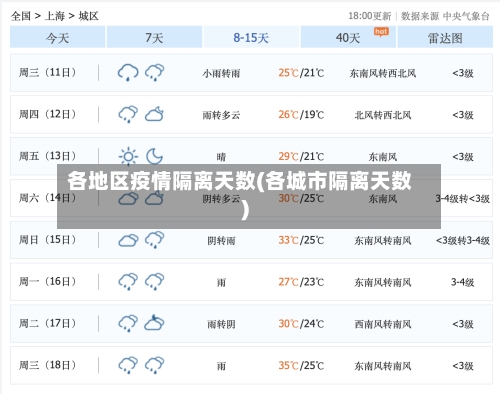
Task: Click cloudy night icon for 周四 (12日)
Action: point(155,114)
